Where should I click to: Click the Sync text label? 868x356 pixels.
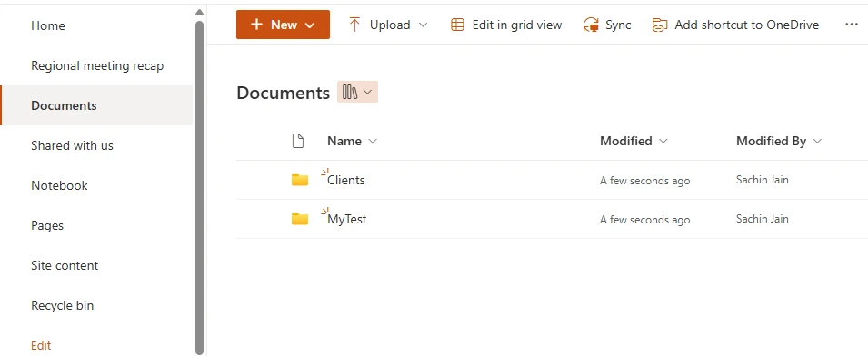[x=618, y=25]
